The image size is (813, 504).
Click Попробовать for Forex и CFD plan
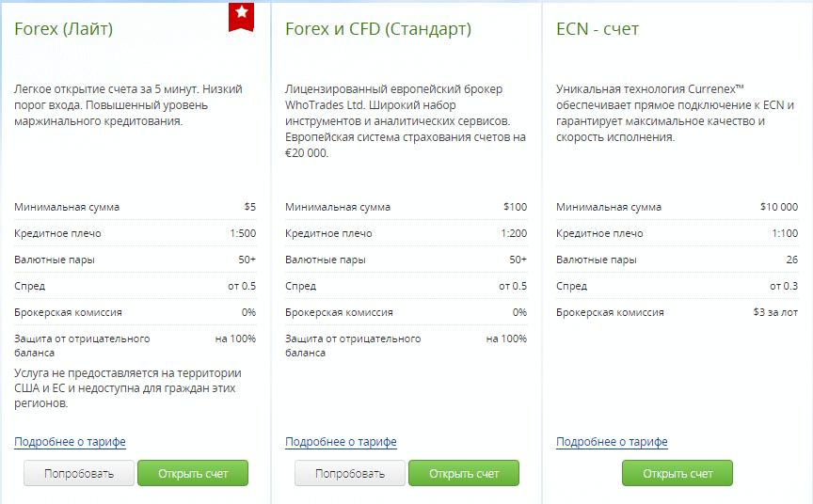(x=350, y=473)
